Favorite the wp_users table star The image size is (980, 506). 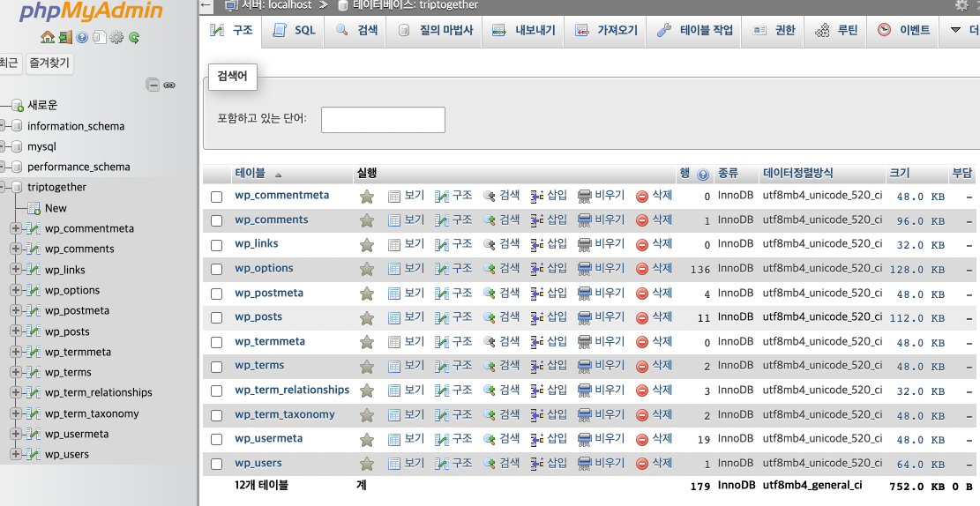(367, 465)
